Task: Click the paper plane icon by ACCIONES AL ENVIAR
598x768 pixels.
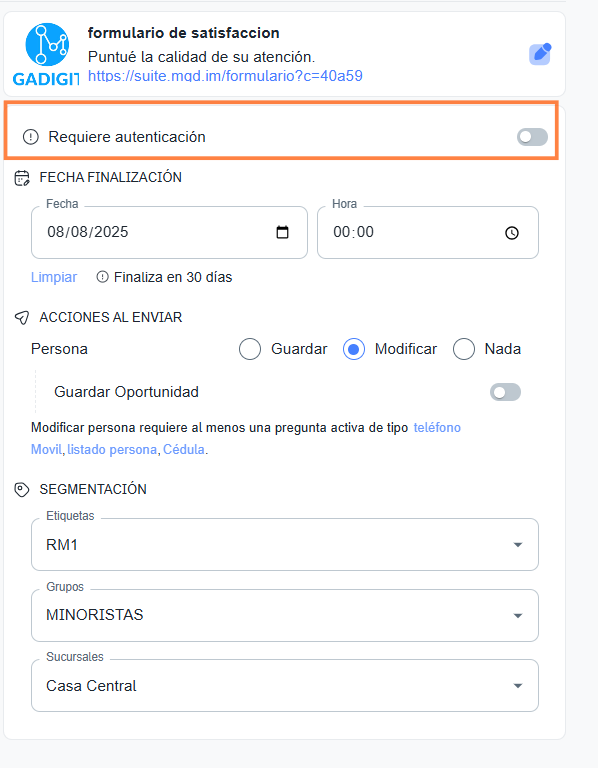Action: pyautogui.click(x=22, y=317)
